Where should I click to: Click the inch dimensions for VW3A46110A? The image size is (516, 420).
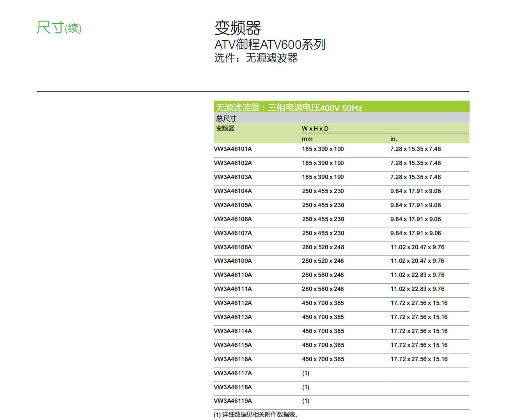[417, 275]
